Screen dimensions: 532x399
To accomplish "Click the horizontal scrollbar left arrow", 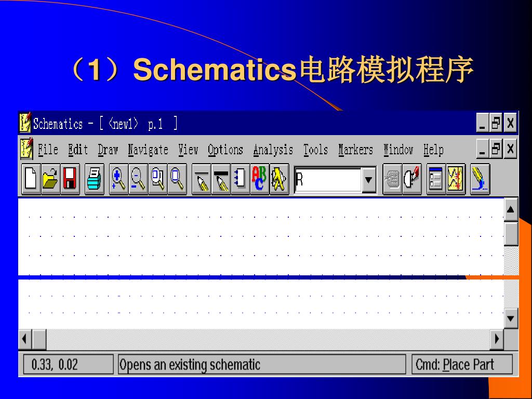I will click(x=24, y=339).
